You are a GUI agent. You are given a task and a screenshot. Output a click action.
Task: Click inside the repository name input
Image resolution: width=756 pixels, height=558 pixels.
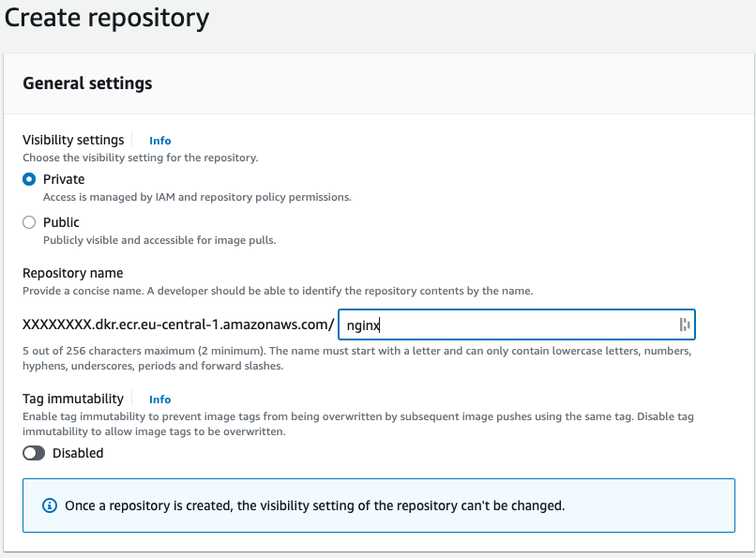(516, 324)
